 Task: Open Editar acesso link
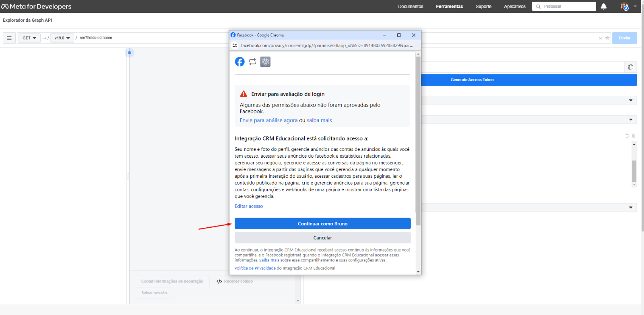[249, 206]
